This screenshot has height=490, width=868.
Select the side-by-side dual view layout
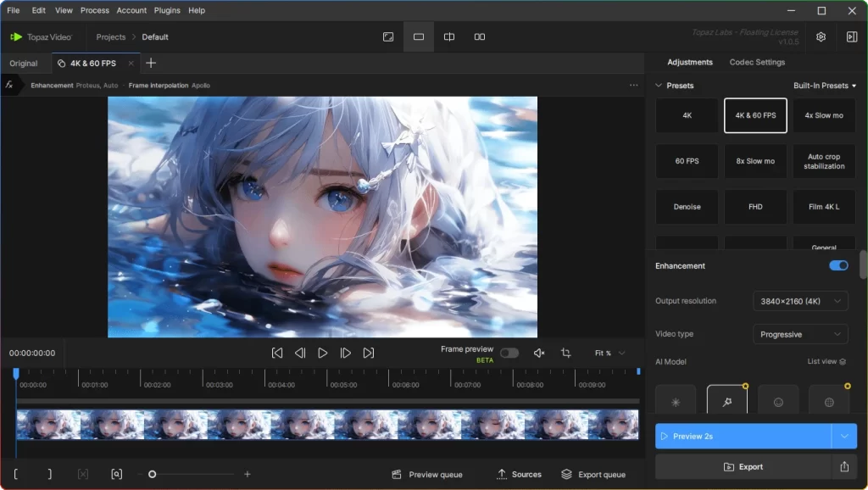click(480, 36)
